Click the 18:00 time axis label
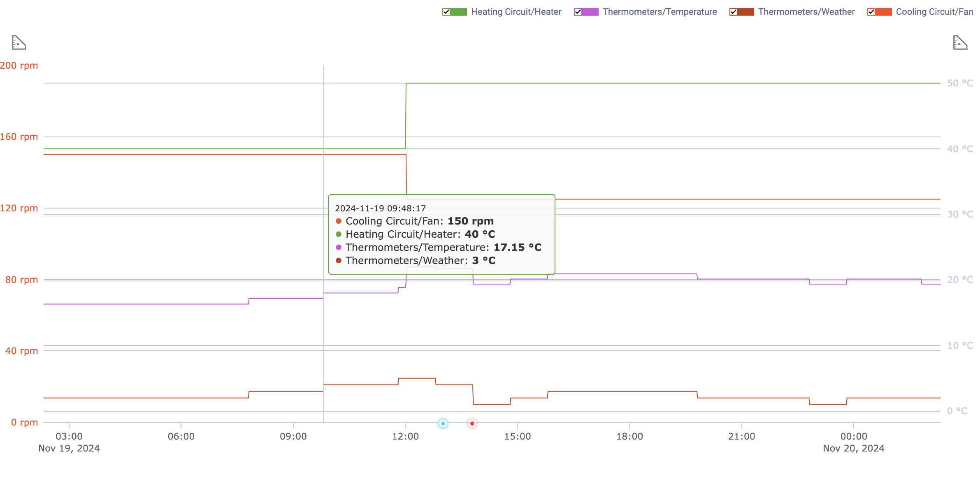980x477 pixels. [629, 436]
